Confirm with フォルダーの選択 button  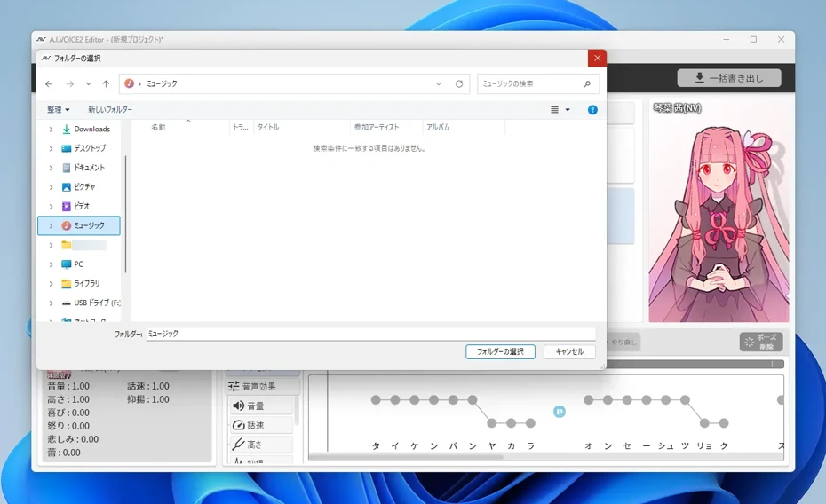(500, 351)
